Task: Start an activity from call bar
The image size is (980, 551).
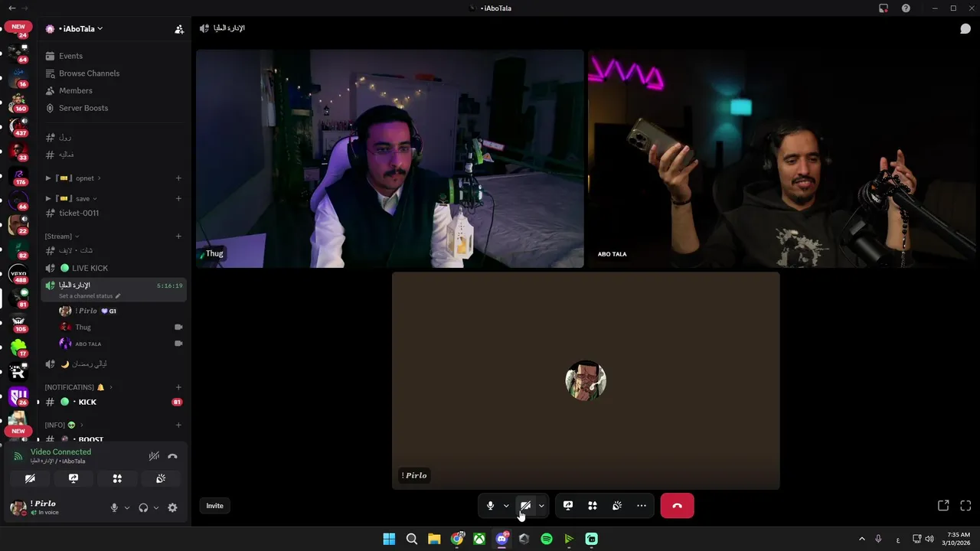Action: [593, 506]
